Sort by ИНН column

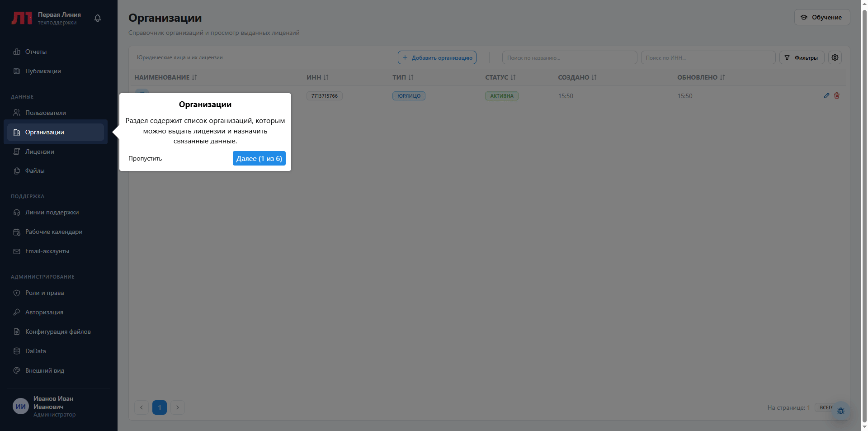pos(317,77)
